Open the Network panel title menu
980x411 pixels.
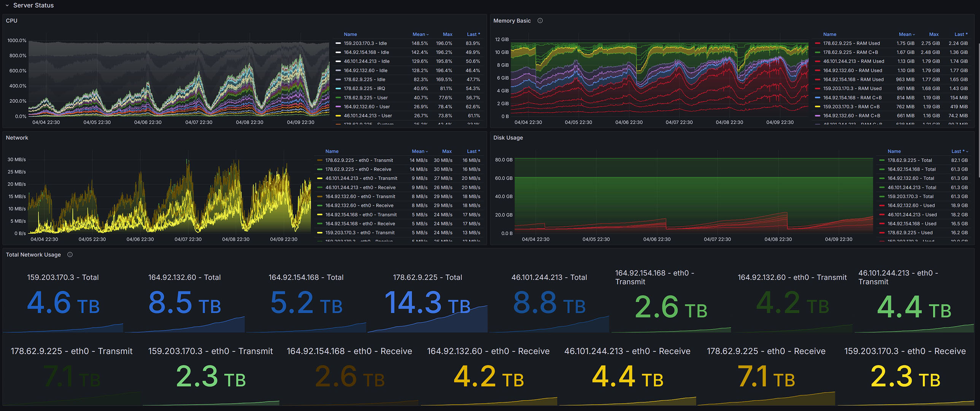(17, 137)
